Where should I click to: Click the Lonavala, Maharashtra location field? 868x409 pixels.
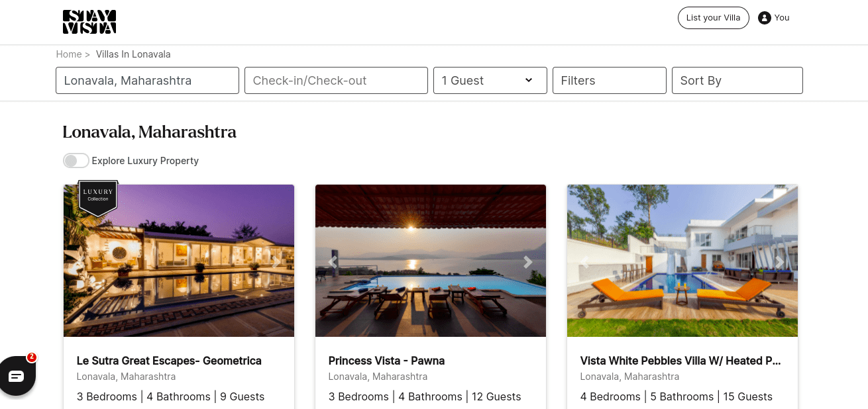point(147,81)
